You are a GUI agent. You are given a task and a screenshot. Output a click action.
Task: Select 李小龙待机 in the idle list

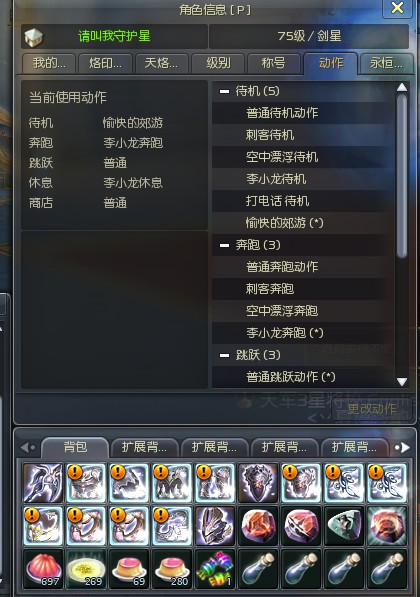pyautogui.click(x=276, y=179)
